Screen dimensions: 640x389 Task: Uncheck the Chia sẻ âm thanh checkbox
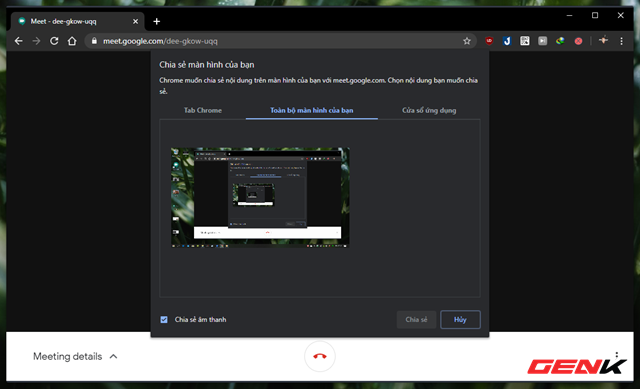(x=164, y=320)
